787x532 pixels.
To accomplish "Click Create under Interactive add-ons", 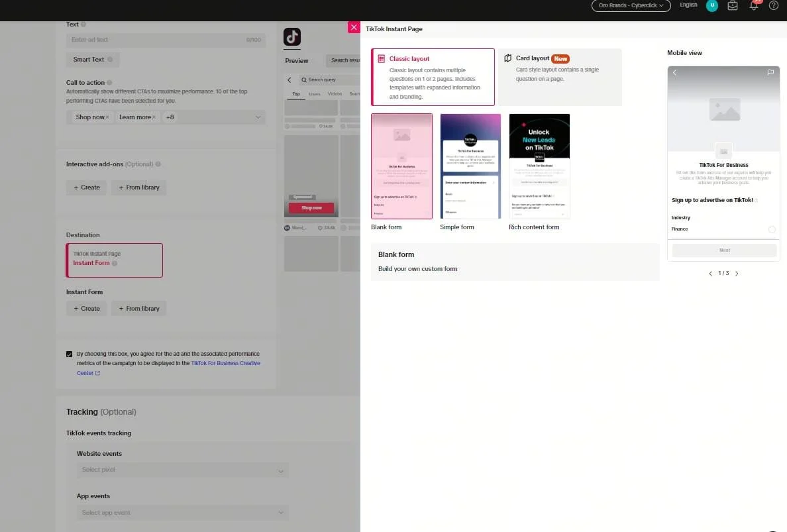I will click(x=86, y=187).
